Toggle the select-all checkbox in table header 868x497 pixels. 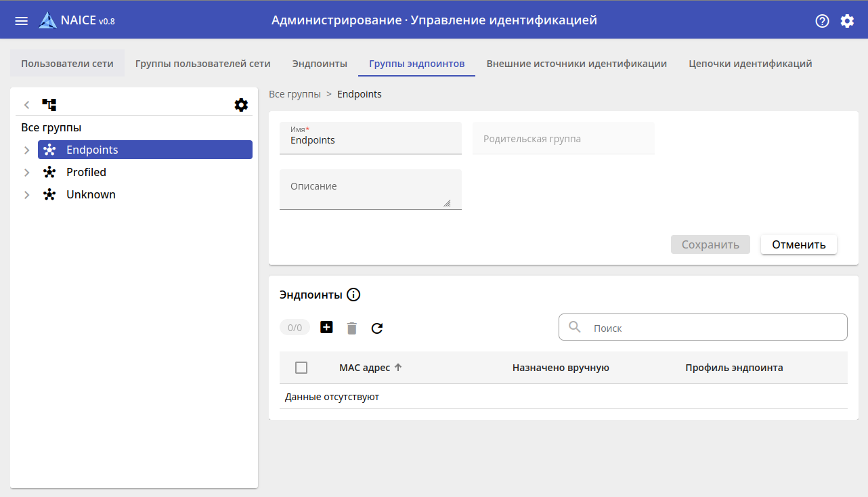coord(301,368)
